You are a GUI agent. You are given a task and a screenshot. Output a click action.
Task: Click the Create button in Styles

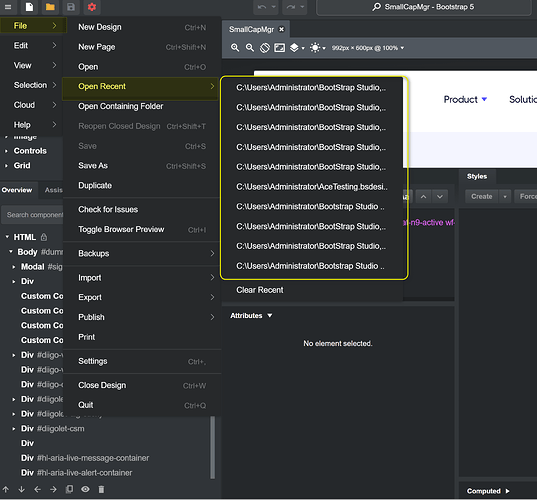[482, 197]
